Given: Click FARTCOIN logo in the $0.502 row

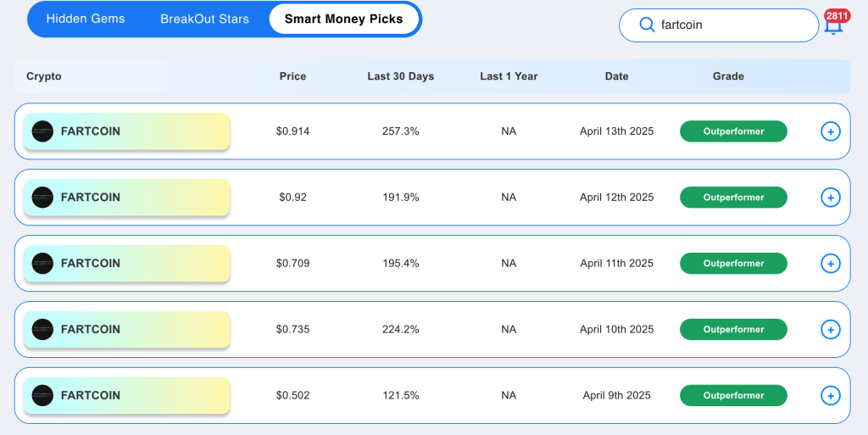Looking at the screenshot, I should coord(42,396).
